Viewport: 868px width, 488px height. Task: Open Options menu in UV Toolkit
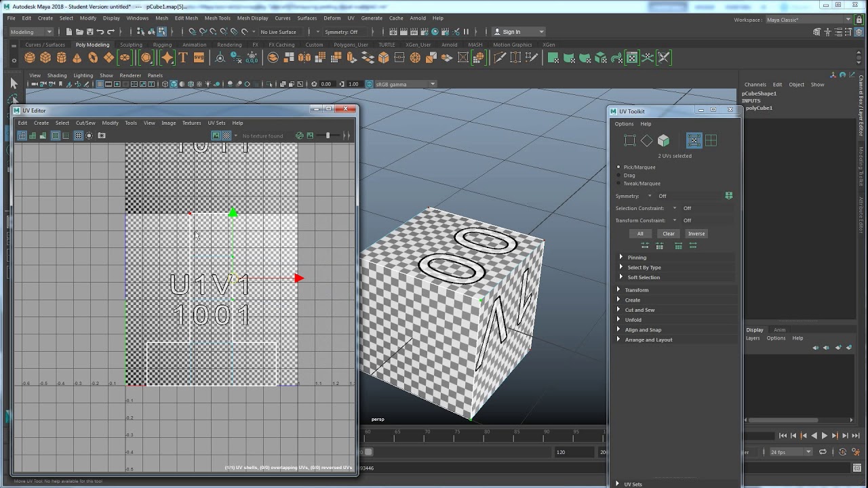(x=624, y=124)
